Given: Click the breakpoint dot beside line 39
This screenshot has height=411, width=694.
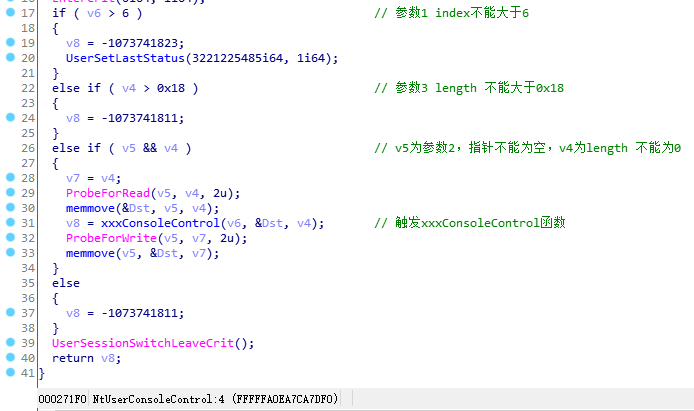Looking at the screenshot, I should 11,342.
